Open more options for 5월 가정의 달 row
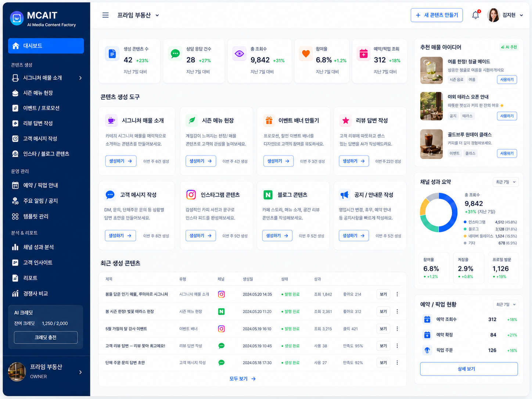Viewport: 532px width, 399px height. 397,329
